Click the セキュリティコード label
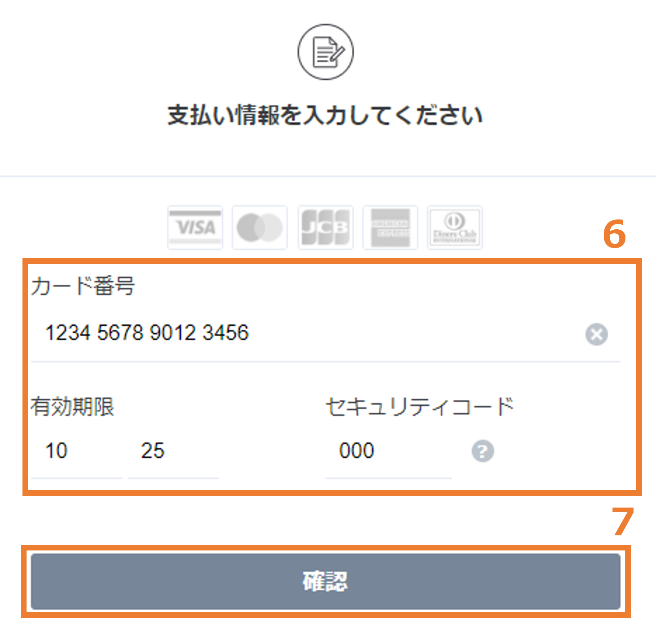The image size is (672, 642). 420,407
